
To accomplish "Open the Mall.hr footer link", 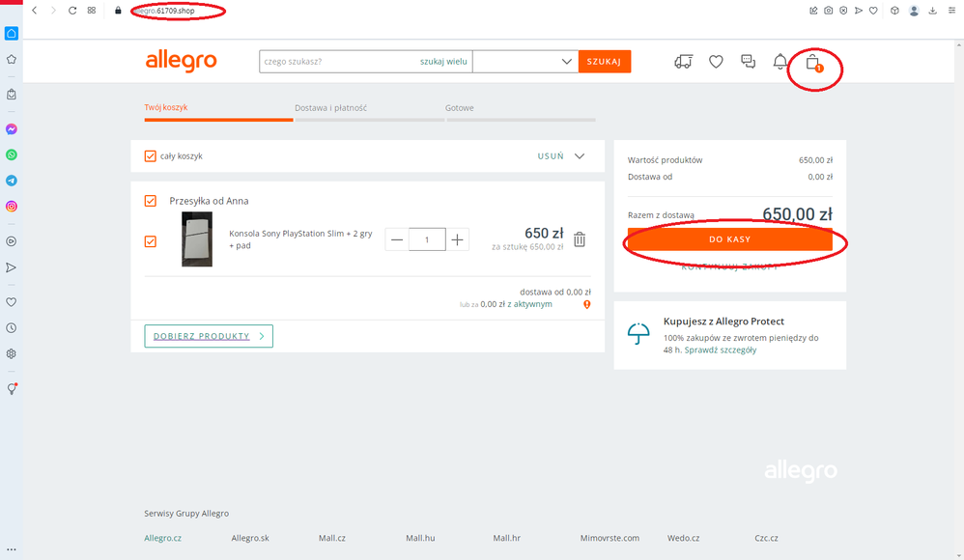I will [x=506, y=538].
